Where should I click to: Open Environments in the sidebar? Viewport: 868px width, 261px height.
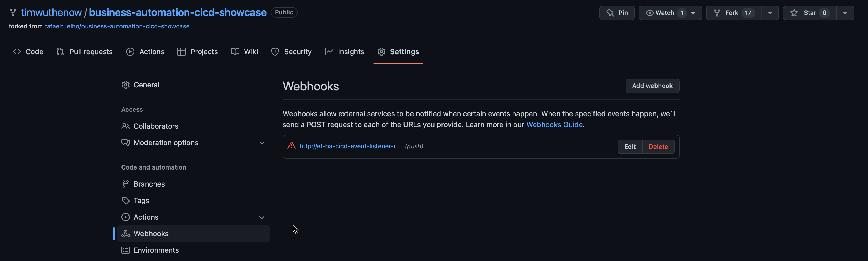tap(194, 250)
